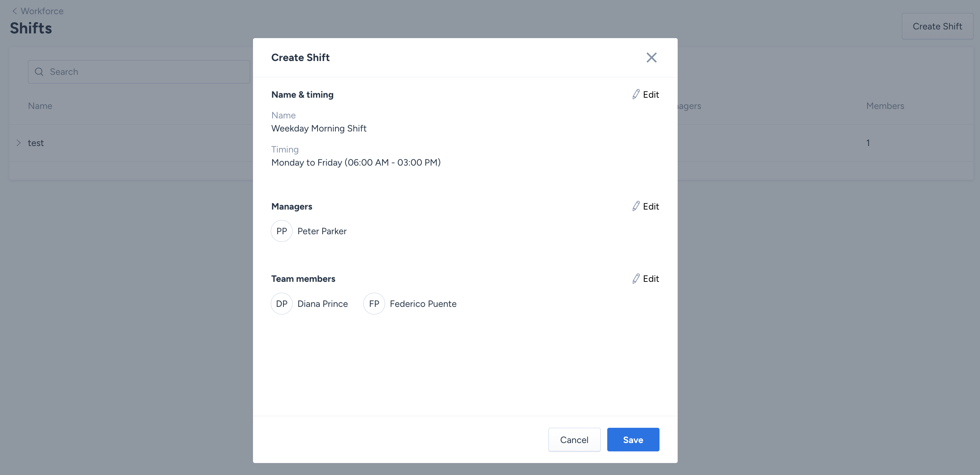Screen dimensions: 980x475
Task: Select the Federico Puente team member name
Action: coord(423,304)
